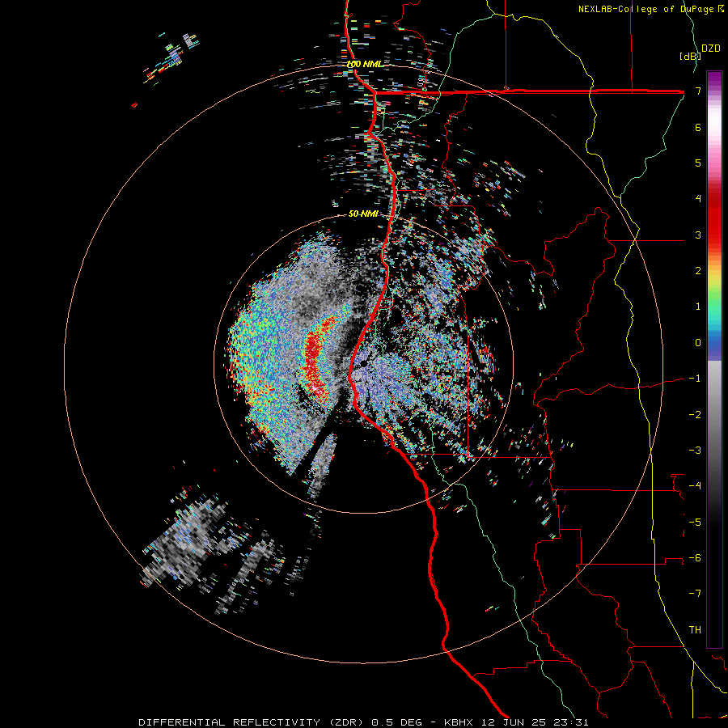Click the ZDR color scale bar

[714, 359]
